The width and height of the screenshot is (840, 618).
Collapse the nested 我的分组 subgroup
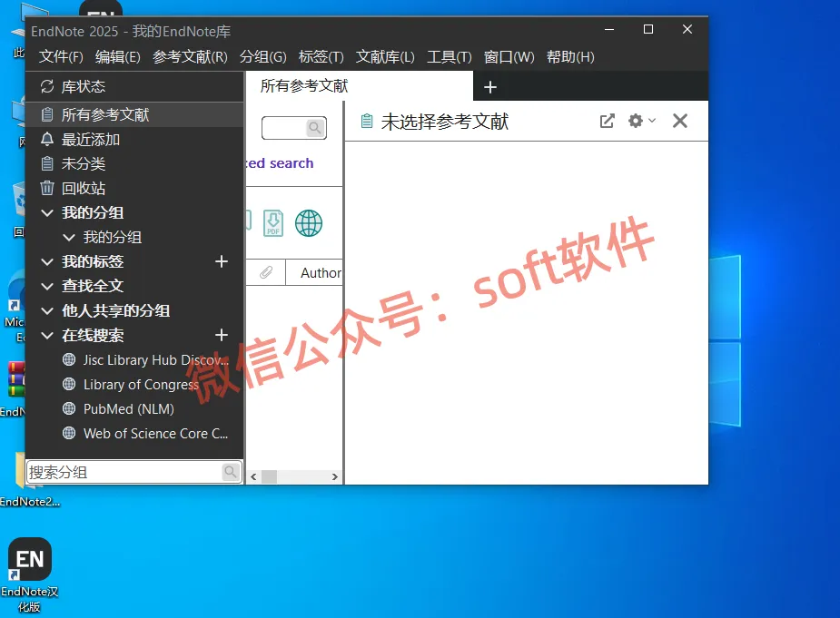tap(69, 237)
